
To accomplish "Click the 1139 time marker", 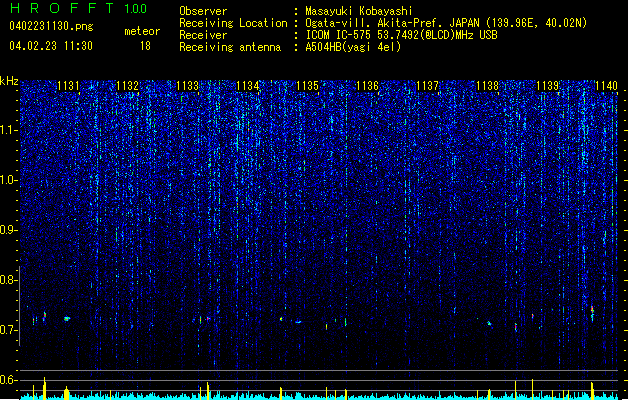I will (548, 86).
